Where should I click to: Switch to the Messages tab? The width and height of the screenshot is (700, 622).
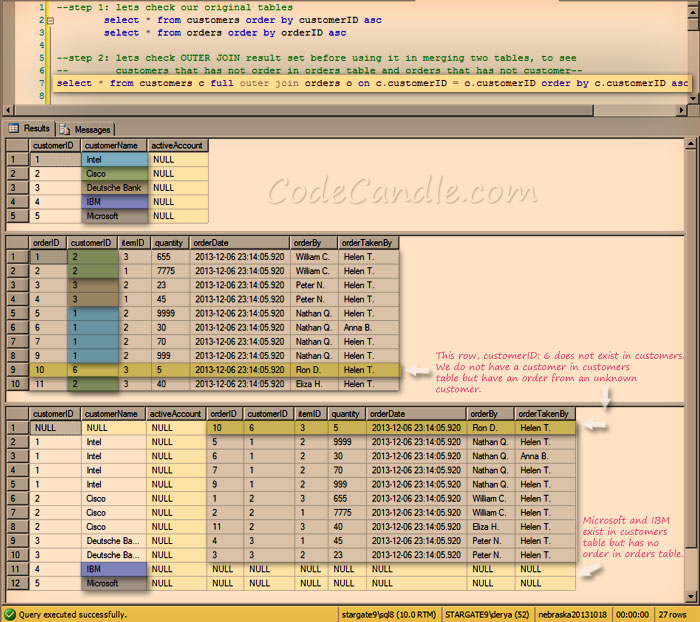[x=86, y=129]
